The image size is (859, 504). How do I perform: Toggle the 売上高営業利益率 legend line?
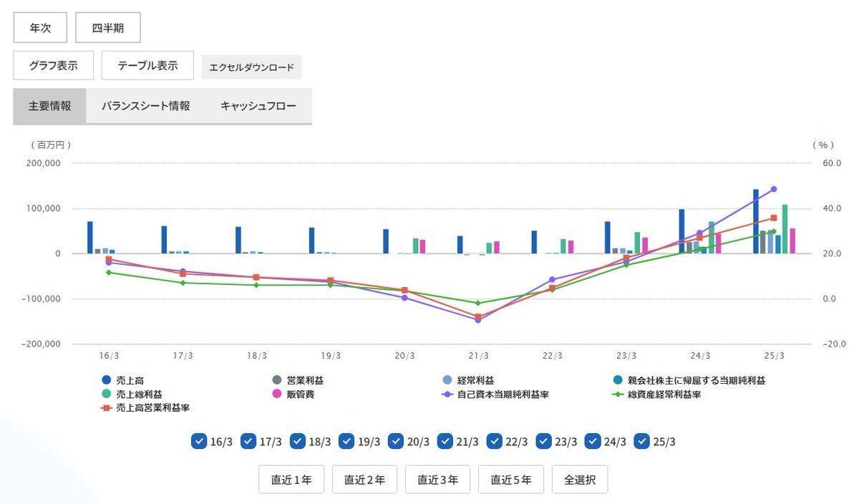click(145, 407)
